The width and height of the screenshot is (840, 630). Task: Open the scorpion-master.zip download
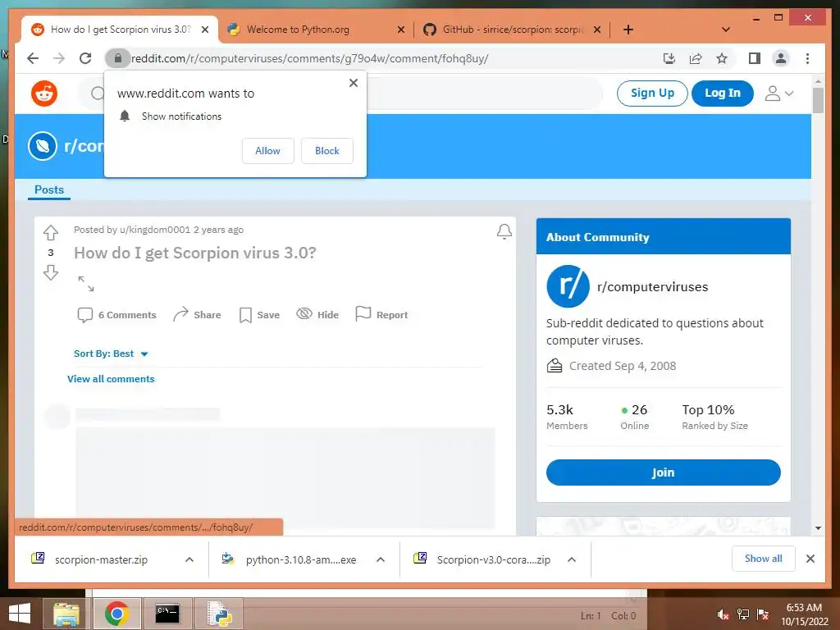click(x=101, y=559)
